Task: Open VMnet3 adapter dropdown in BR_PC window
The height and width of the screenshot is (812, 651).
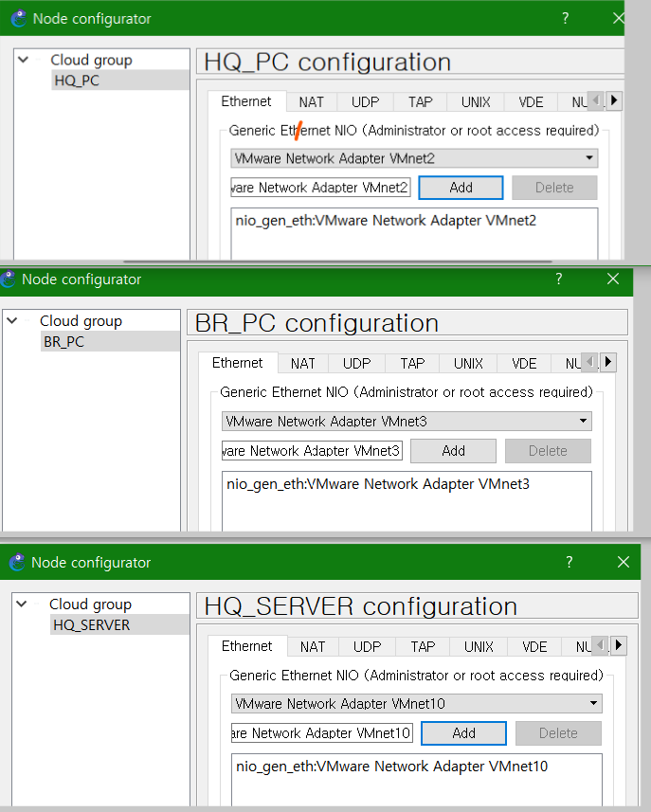Action: coord(583,421)
